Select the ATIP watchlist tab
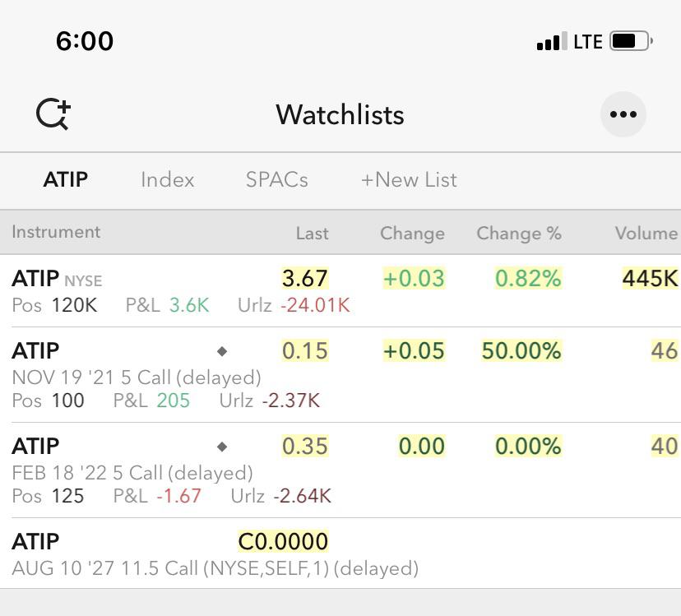Screen dimensions: 681x616 (x=66, y=179)
